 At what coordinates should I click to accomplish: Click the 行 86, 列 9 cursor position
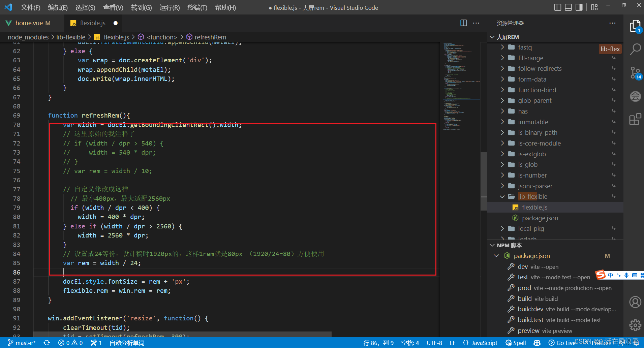[x=378, y=343]
